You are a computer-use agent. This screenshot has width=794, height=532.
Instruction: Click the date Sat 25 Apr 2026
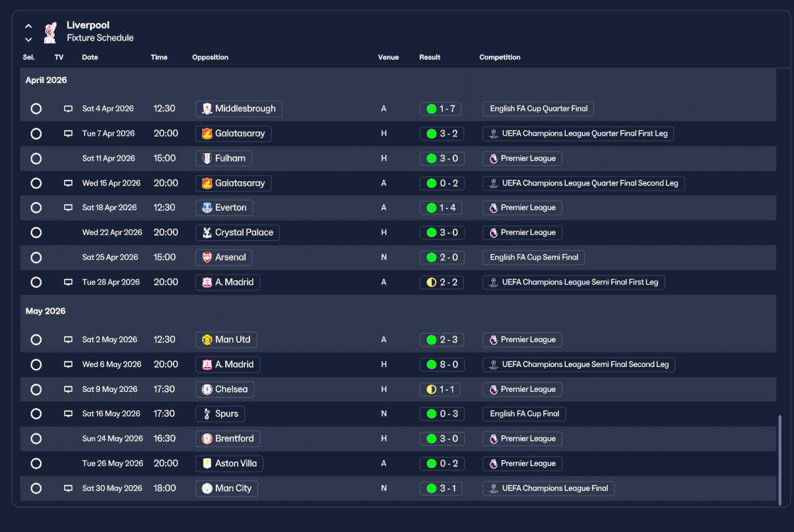point(110,257)
